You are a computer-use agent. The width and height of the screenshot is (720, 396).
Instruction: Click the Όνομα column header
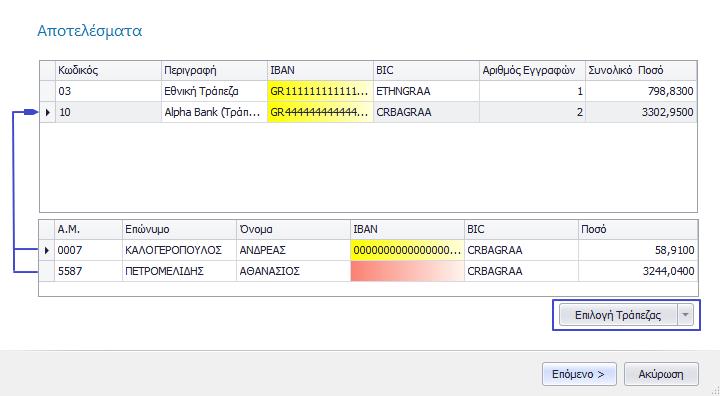293,229
